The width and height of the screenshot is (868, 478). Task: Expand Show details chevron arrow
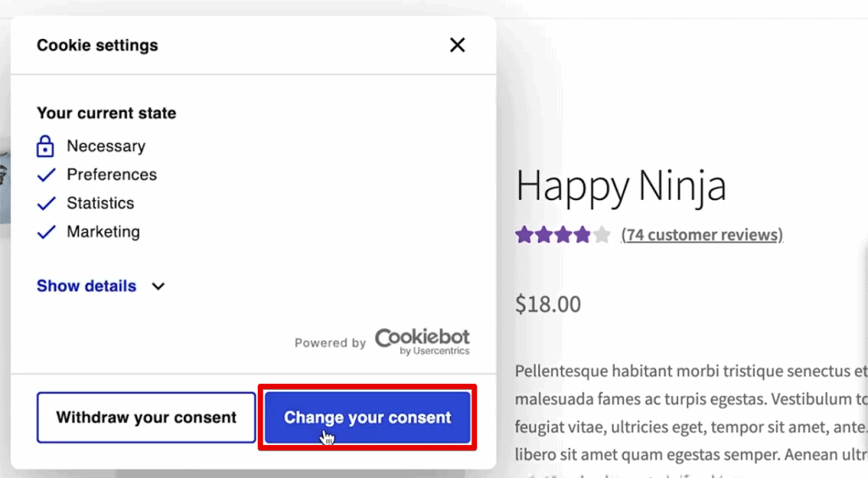click(x=159, y=286)
